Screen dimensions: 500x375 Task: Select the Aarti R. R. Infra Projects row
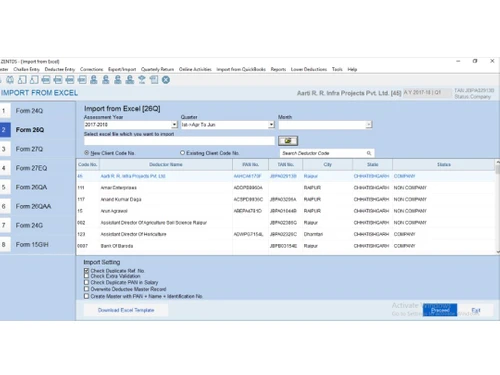(x=286, y=176)
